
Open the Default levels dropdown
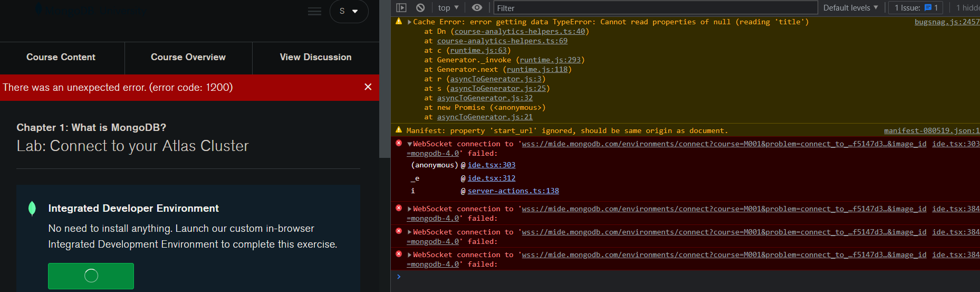pos(850,8)
